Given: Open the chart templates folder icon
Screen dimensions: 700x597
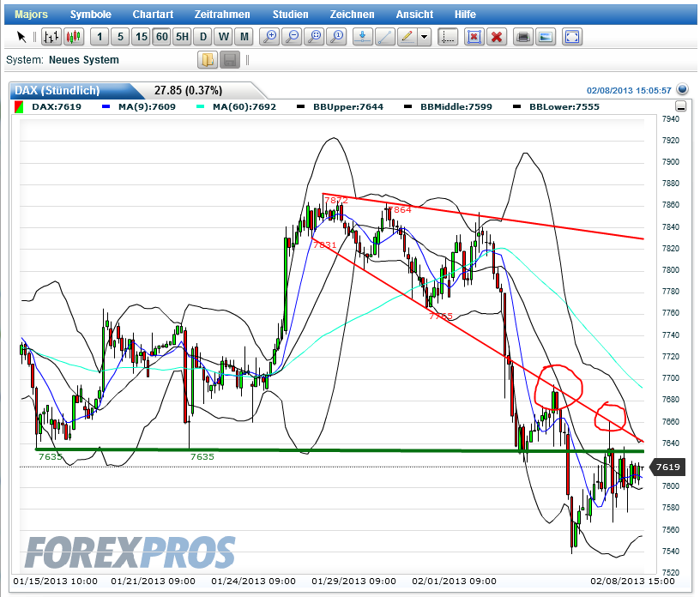Looking at the screenshot, I should tap(206, 59).
